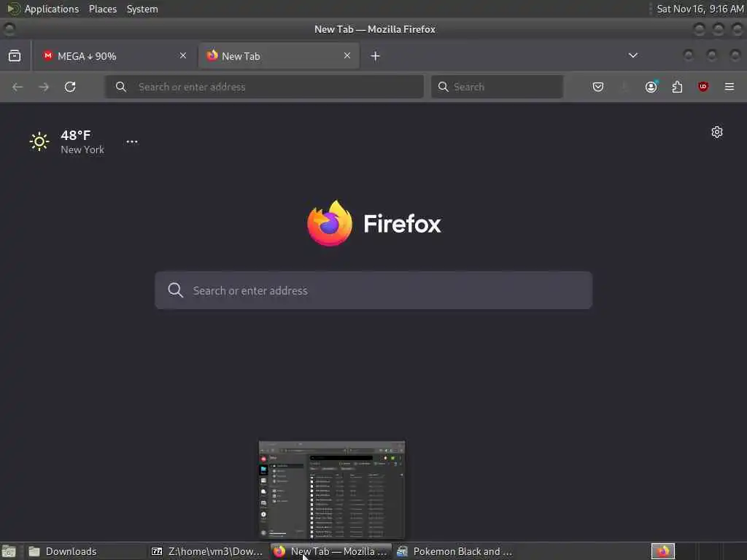
Task: Switch to the MEGA 90% tab
Action: tap(115, 55)
